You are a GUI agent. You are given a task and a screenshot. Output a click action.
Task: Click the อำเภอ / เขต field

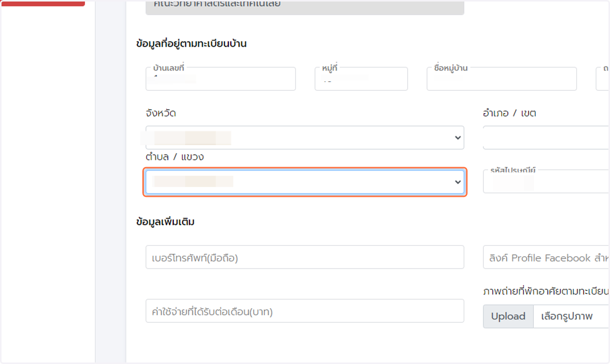pos(546,138)
